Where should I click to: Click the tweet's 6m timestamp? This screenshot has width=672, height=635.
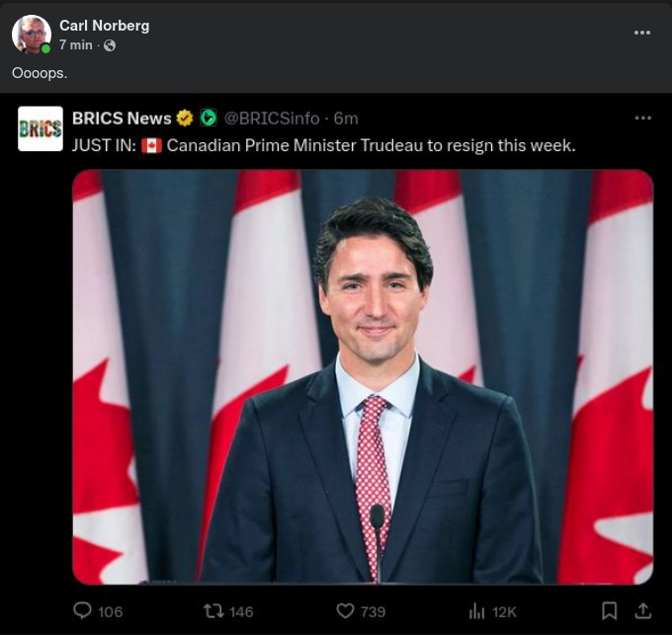pyautogui.click(x=346, y=119)
